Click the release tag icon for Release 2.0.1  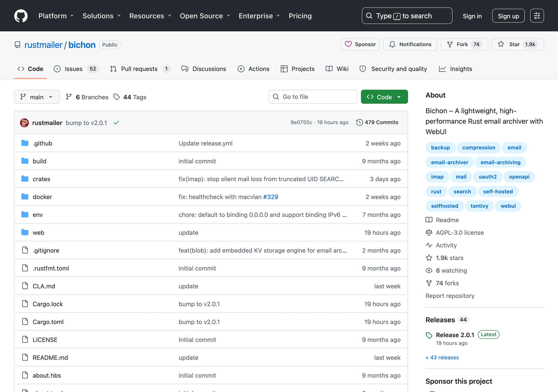(x=429, y=335)
